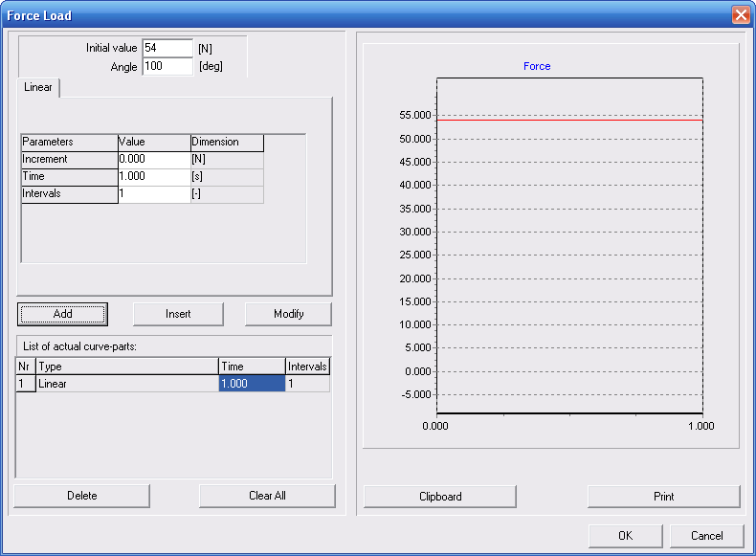Click the red force line in chart
The width and height of the screenshot is (756, 556).
coord(569,120)
